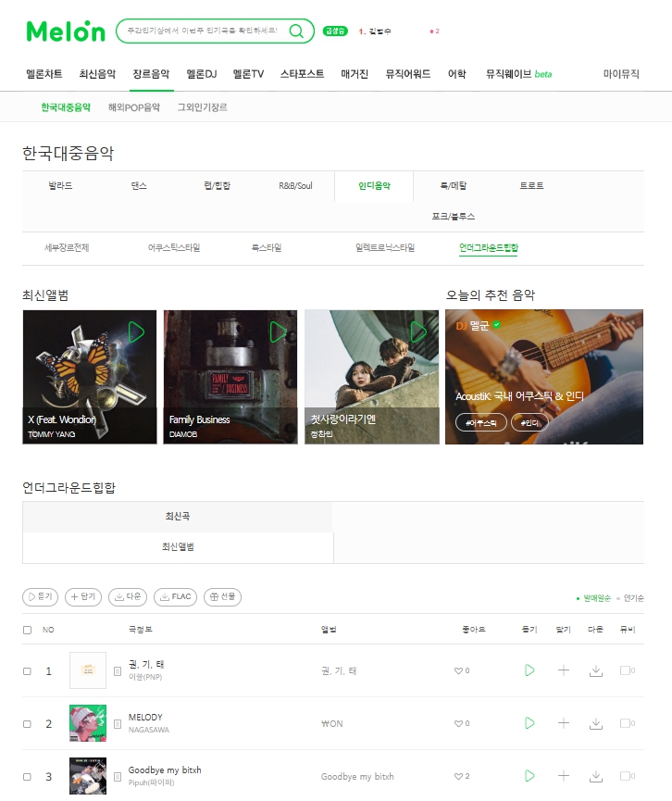Sort tracks by 인기순
Screen dimensions: 672x801
click(x=633, y=598)
